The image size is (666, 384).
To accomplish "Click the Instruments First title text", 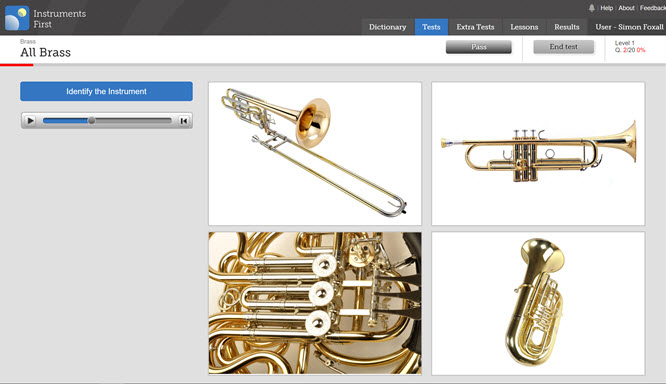I will tap(59, 19).
